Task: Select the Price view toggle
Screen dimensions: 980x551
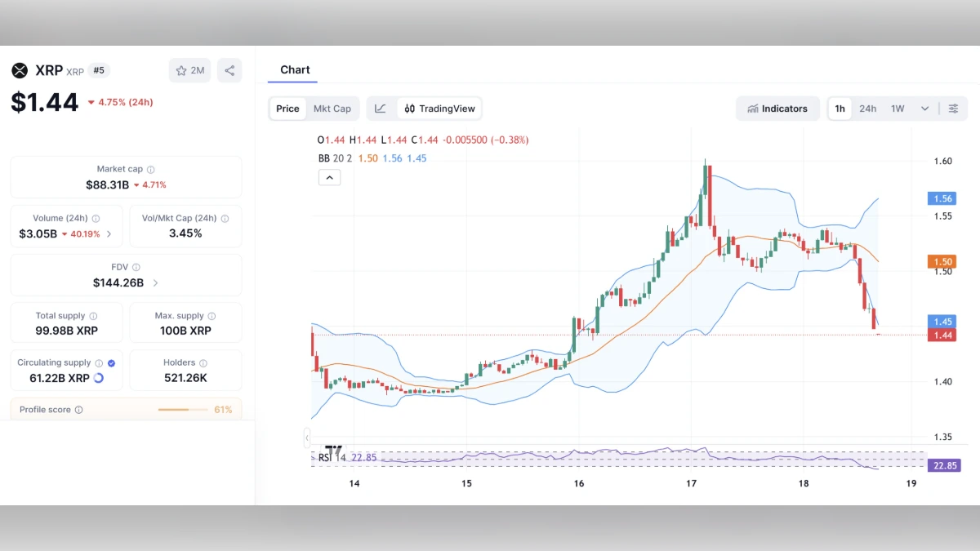Action: point(287,108)
